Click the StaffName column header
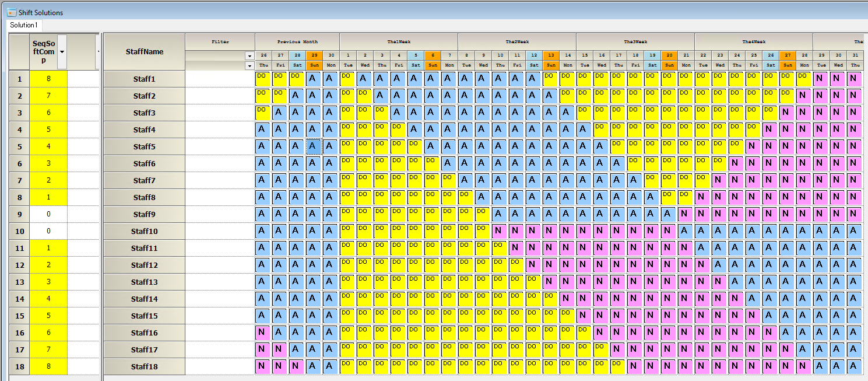Viewport: 868px width, 381px height. click(x=144, y=52)
